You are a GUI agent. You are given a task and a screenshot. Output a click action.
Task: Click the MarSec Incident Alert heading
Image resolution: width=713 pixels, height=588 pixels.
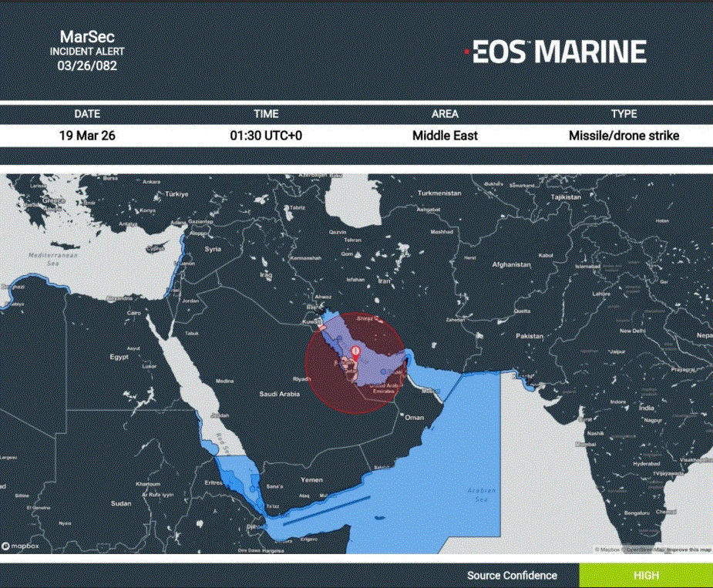87,51
